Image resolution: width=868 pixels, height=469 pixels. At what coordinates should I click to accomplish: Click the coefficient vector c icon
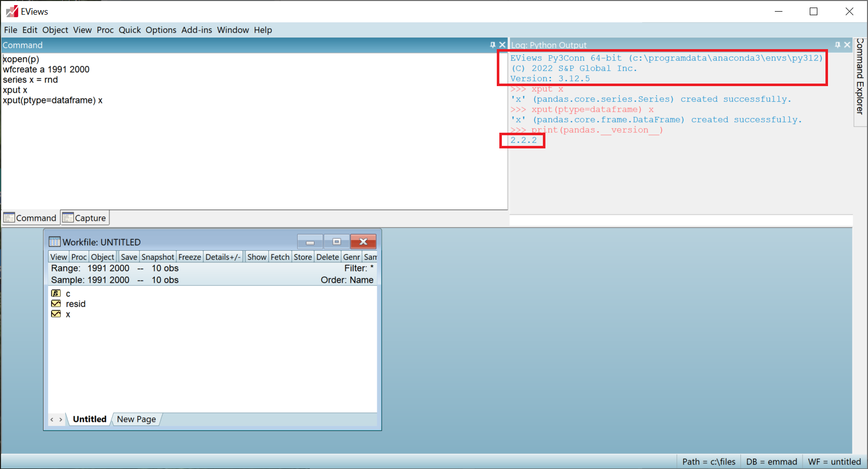point(56,293)
